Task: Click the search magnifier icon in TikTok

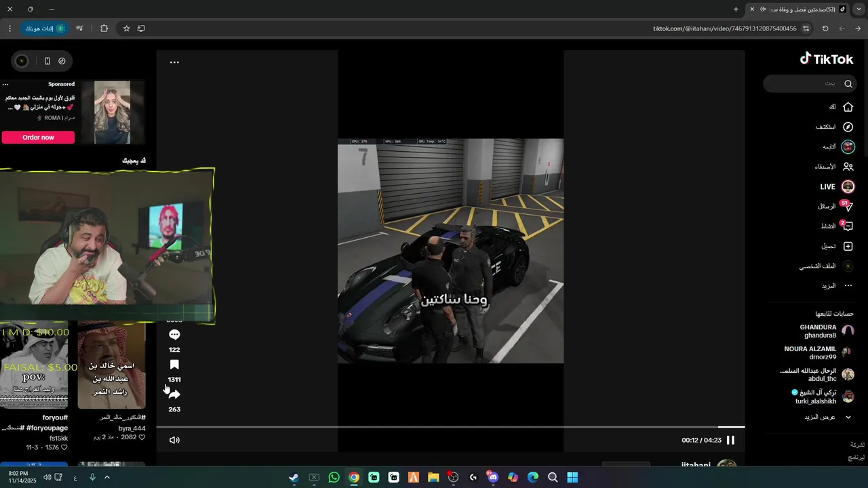Action: tap(848, 84)
